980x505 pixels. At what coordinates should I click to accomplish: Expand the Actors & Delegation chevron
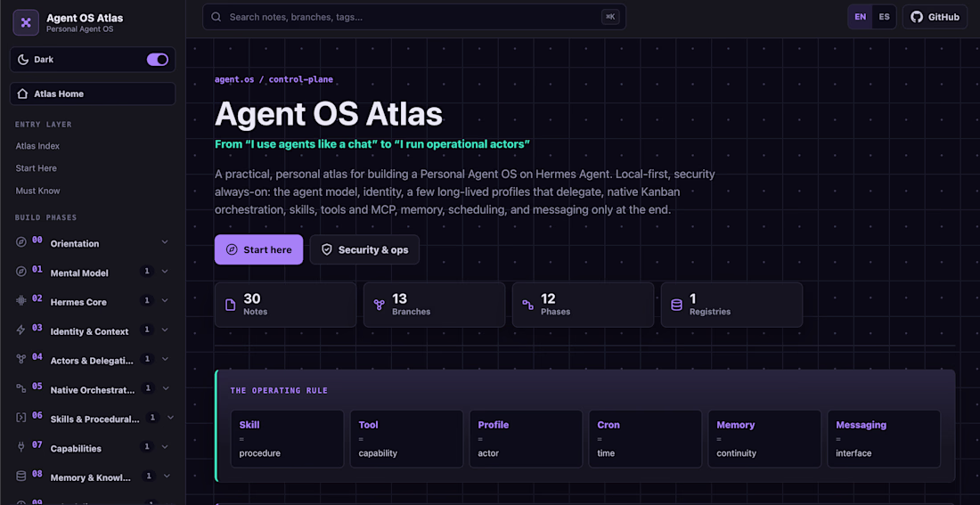(x=165, y=359)
